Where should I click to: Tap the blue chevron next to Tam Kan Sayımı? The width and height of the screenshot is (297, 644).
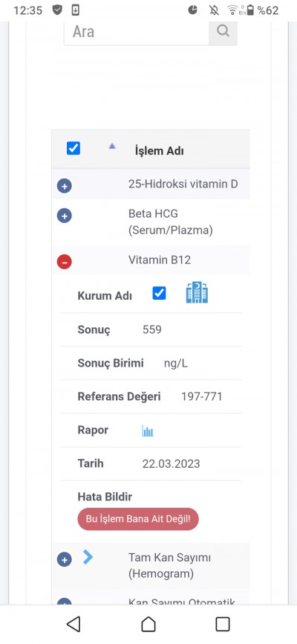(x=88, y=557)
